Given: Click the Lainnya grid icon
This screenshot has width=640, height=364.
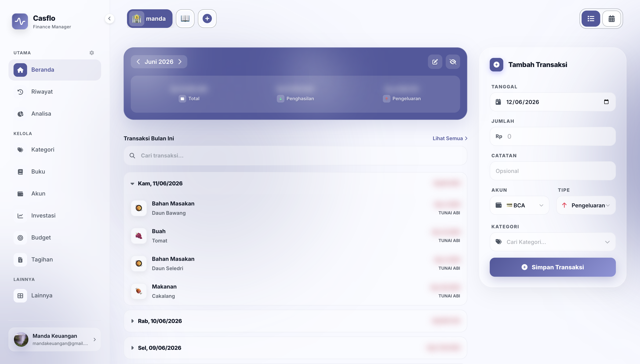Looking at the screenshot, I should [20, 296].
